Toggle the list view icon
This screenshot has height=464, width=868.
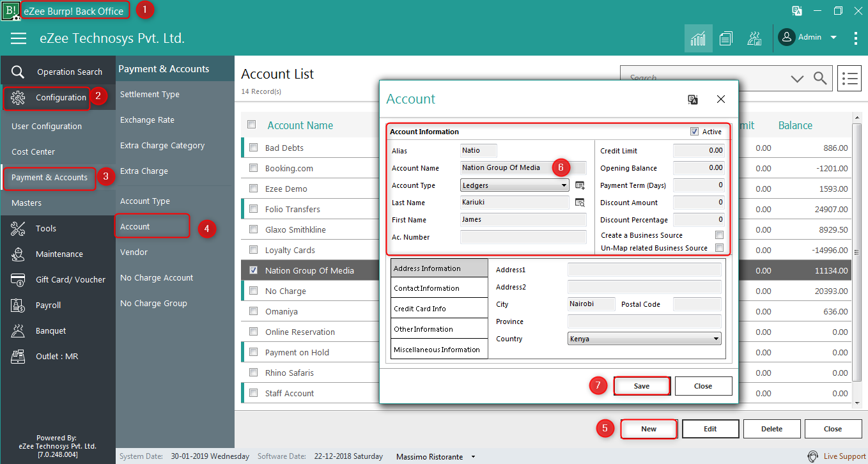point(849,79)
